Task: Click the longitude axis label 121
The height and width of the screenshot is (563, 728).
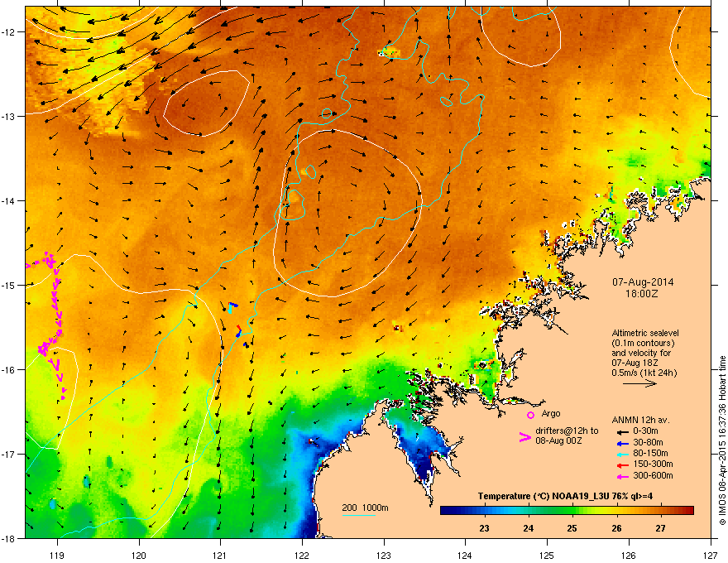Action: click(220, 555)
